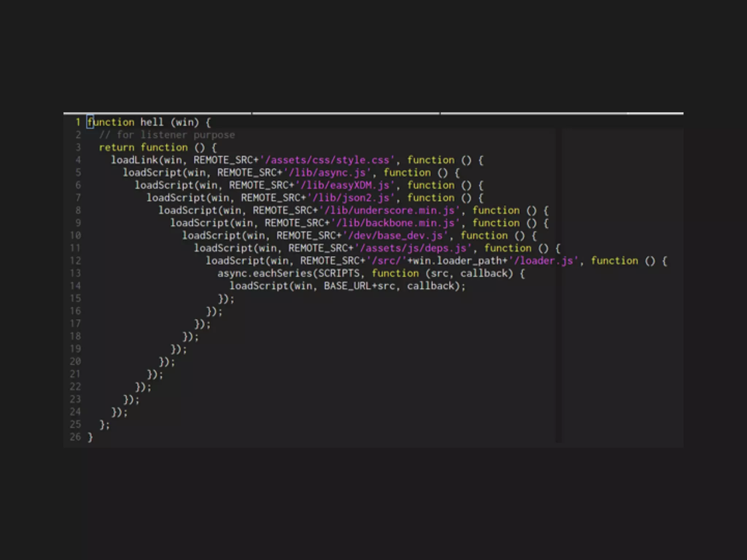Screen dimensions: 747x560
Task: Click the '/lib/easyXDM.js' string literal
Action: pos(345,185)
